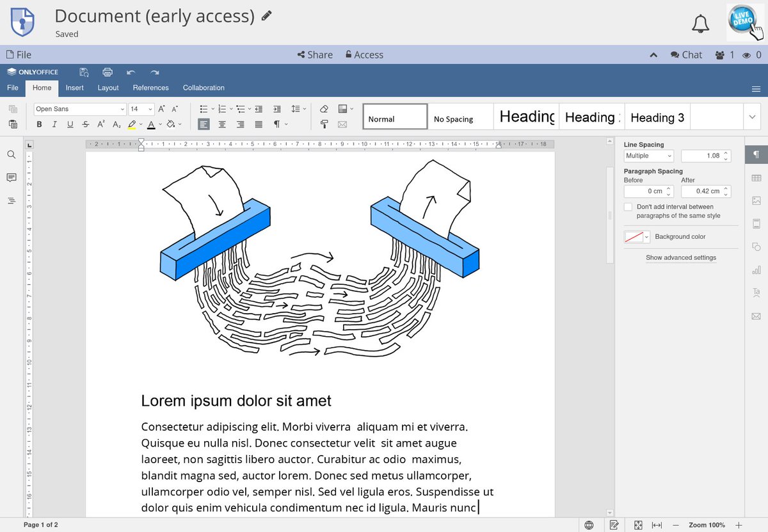This screenshot has height=532, width=768.
Task: Select the Justify alignment icon
Action: click(259, 124)
